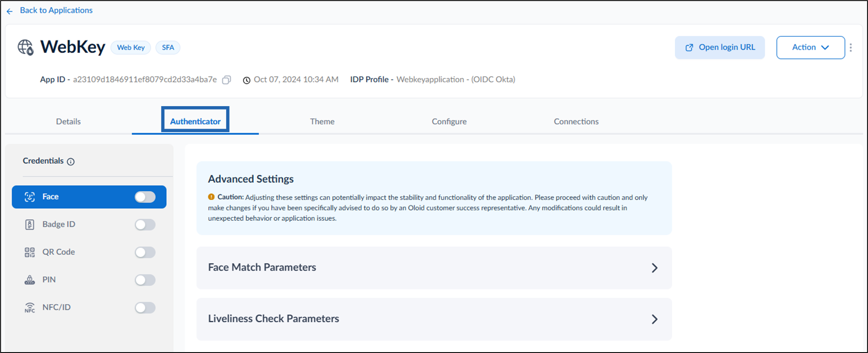This screenshot has height=353, width=868.
Task: Open the Theme tab
Action: (x=322, y=122)
